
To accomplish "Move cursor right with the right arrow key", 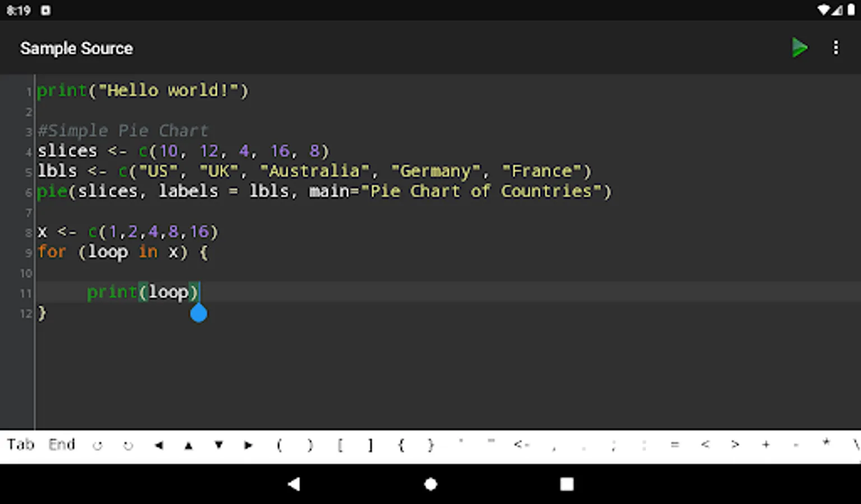I will pyautogui.click(x=248, y=446).
